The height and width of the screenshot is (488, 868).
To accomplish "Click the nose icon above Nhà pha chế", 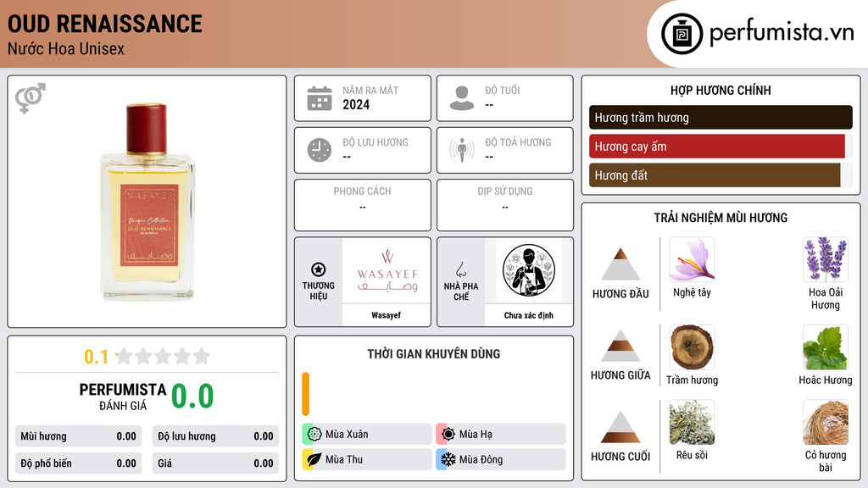I will (461, 269).
